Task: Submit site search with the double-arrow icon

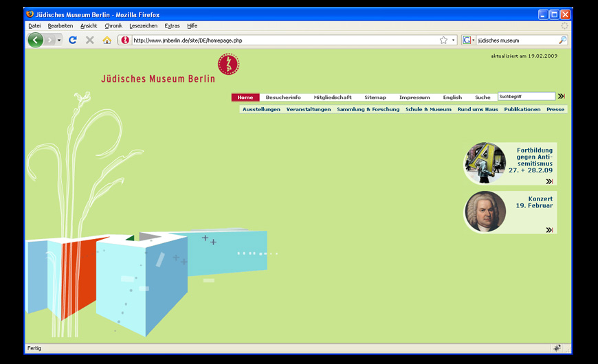Action: point(562,96)
